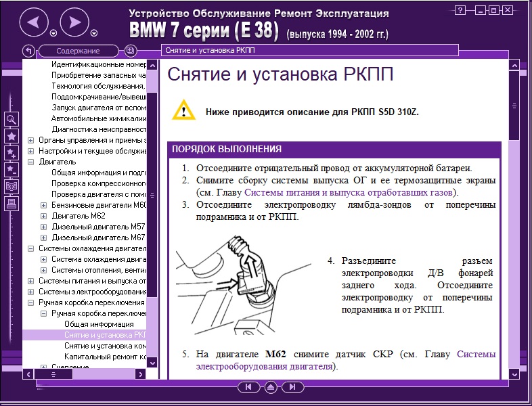The width and height of the screenshot is (532, 406).
Task: Click the print icon in sidebar
Action: (12, 204)
